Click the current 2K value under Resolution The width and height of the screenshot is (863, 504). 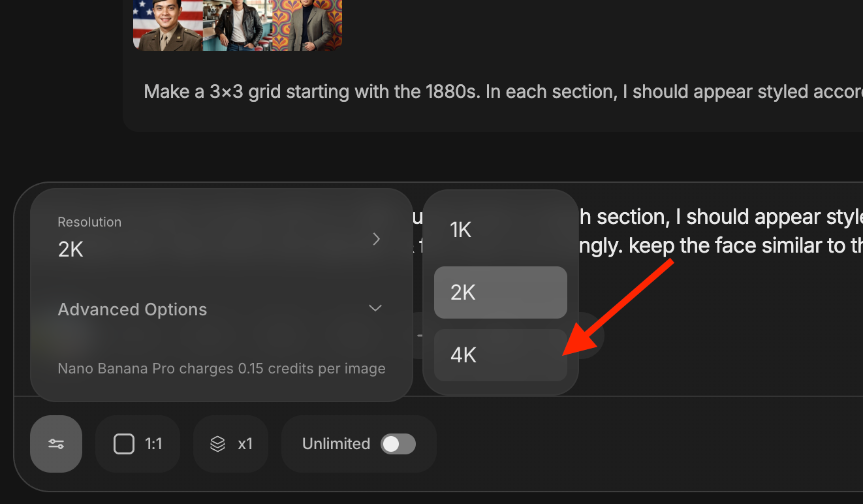point(71,250)
